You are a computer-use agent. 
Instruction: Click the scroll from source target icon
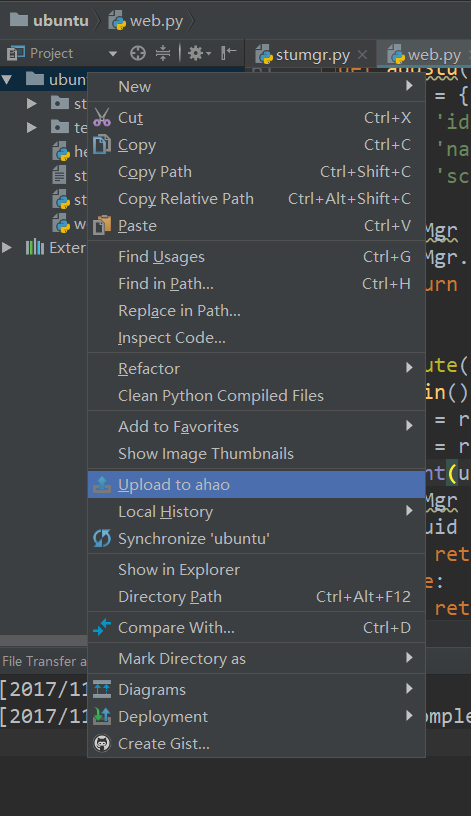(x=138, y=53)
